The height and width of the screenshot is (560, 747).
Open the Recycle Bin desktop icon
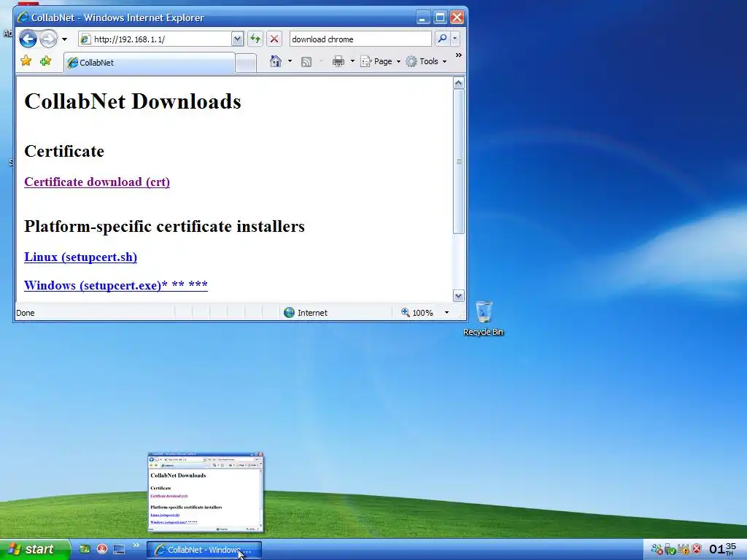click(x=483, y=318)
